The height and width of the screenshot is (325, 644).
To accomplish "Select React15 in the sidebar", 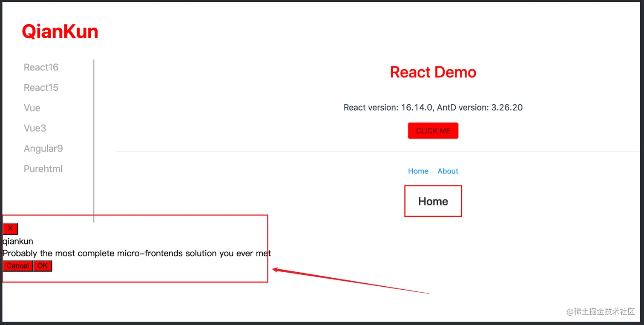I will [41, 88].
